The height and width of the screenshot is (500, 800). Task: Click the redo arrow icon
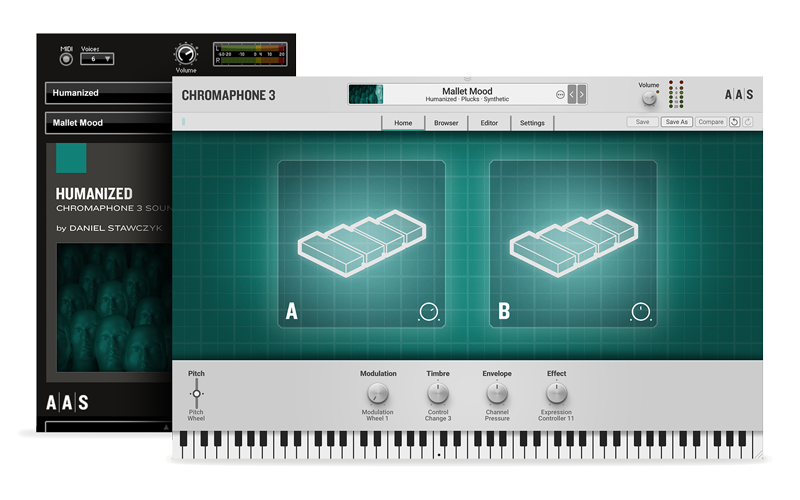pyautogui.click(x=748, y=122)
